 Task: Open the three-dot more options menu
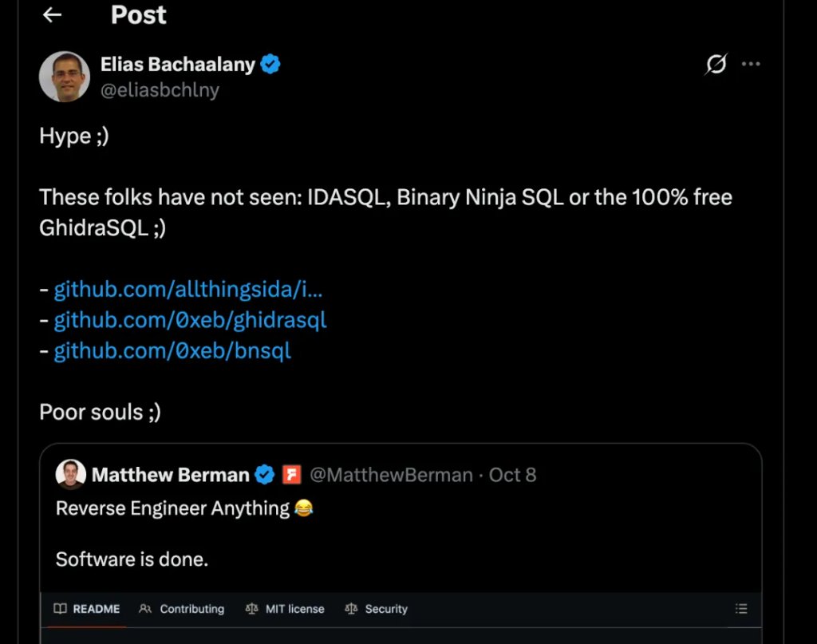click(x=751, y=64)
